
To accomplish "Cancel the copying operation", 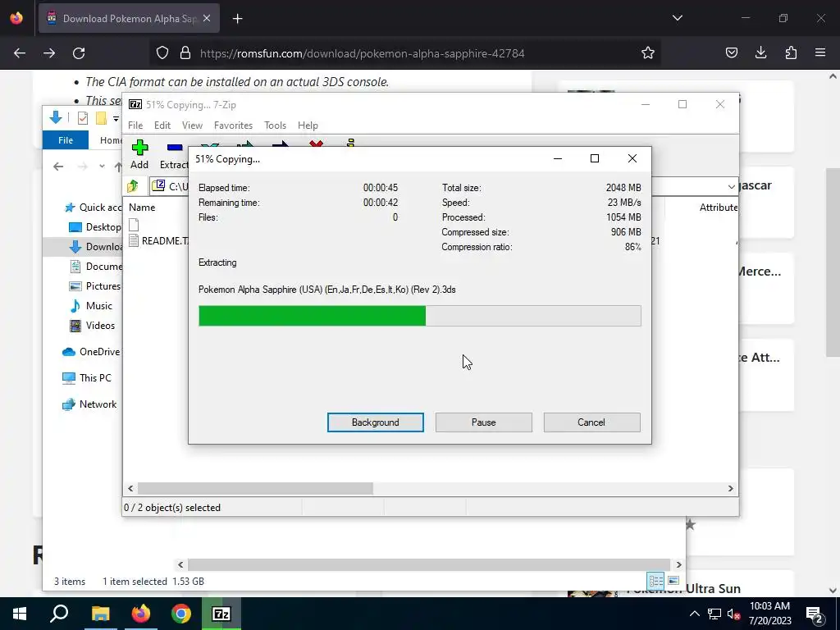I will (x=591, y=422).
